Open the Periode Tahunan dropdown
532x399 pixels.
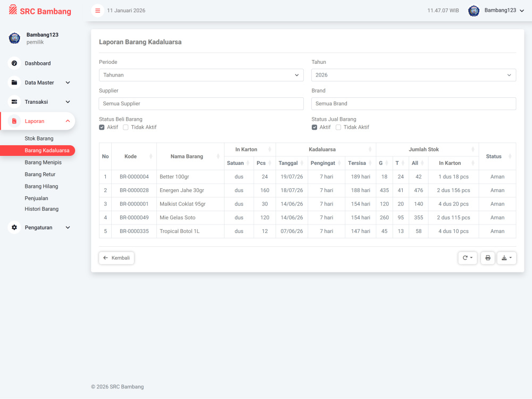[201, 75]
